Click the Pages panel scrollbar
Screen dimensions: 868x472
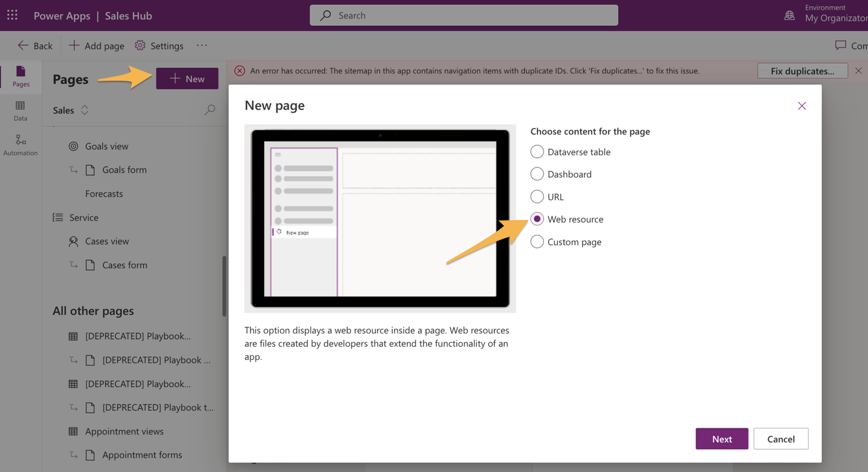224,287
